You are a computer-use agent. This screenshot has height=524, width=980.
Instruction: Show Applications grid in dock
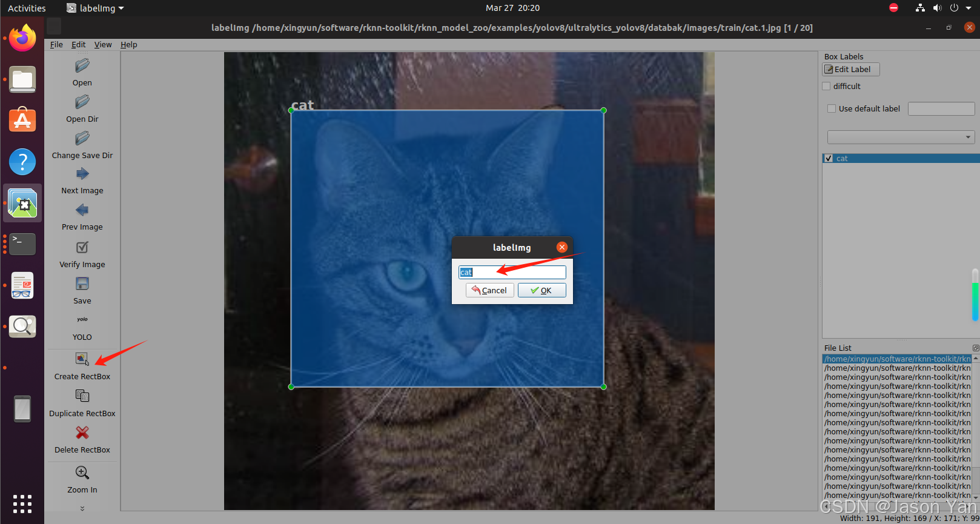coord(22,504)
